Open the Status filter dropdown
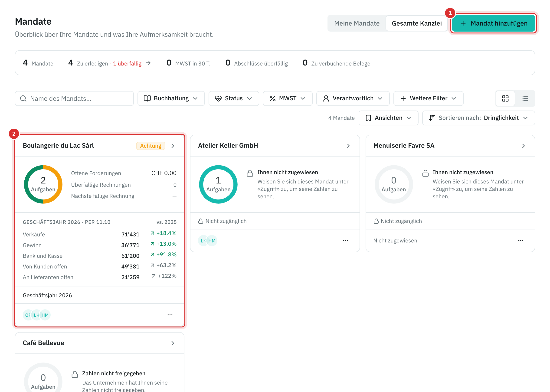The width and height of the screenshot is (550, 392). tap(233, 98)
